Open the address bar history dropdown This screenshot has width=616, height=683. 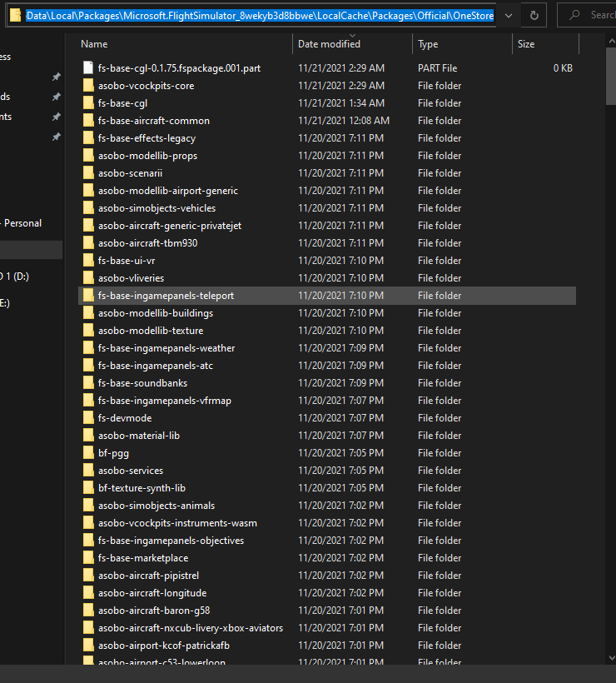click(509, 15)
